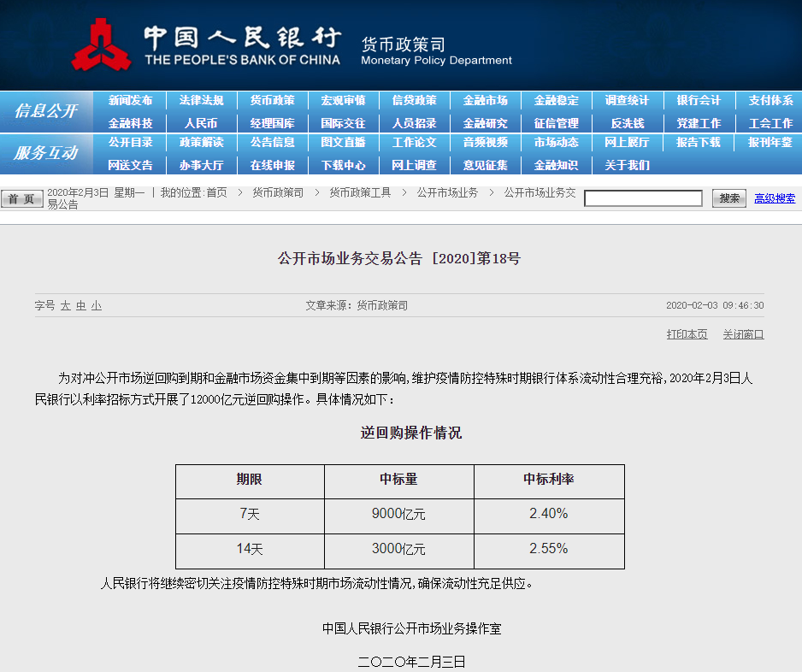Set font size to large (大)
The height and width of the screenshot is (672, 802).
click(65, 306)
